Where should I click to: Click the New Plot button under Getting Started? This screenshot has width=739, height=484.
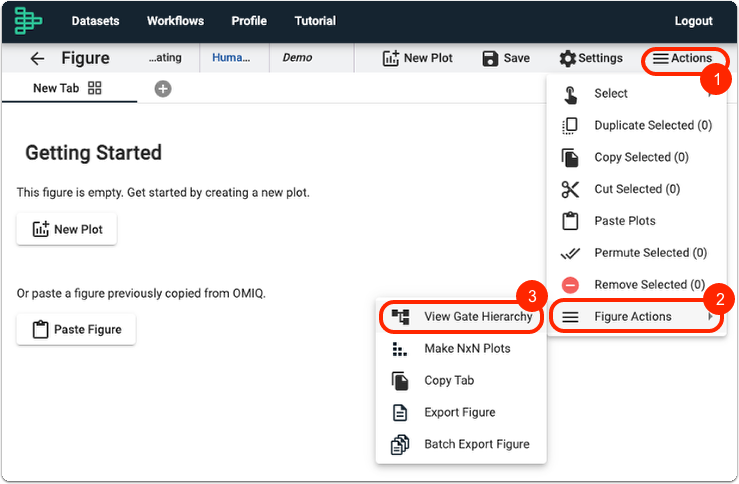(x=66, y=229)
